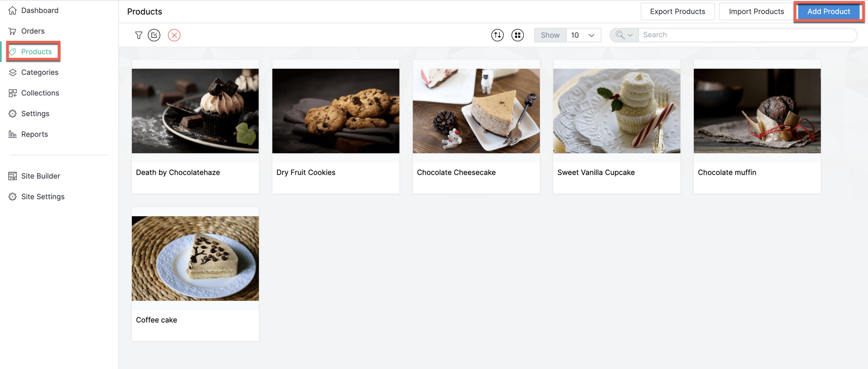Toggle the grid view icon
The width and height of the screenshot is (868, 369).
pyautogui.click(x=518, y=35)
